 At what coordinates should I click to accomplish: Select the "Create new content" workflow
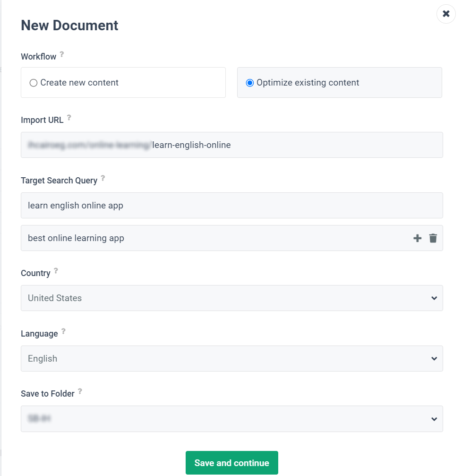tap(34, 82)
